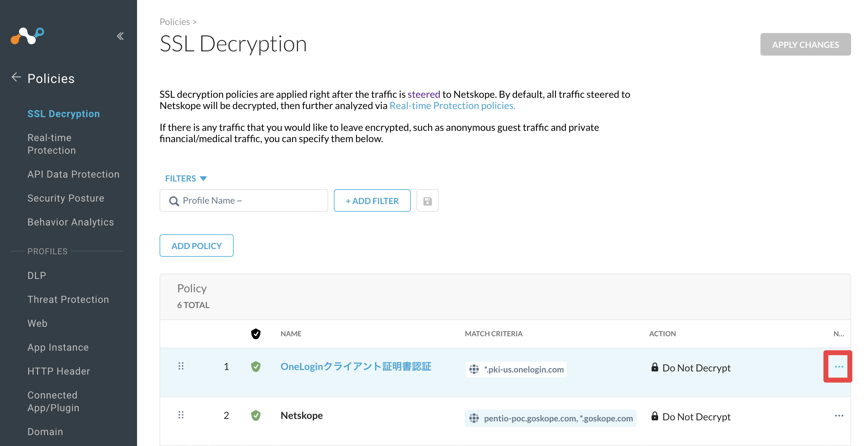Click the shield status column header icon

(256, 333)
